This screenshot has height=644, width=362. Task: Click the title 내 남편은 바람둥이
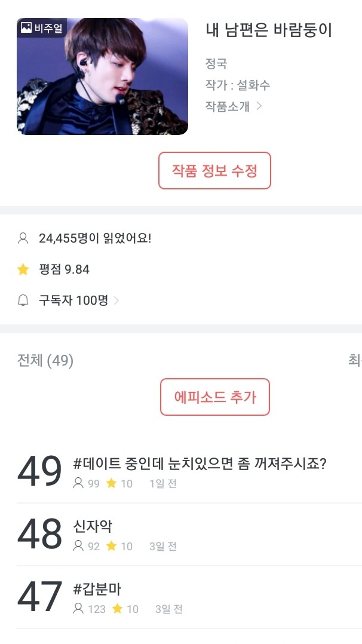click(268, 30)
